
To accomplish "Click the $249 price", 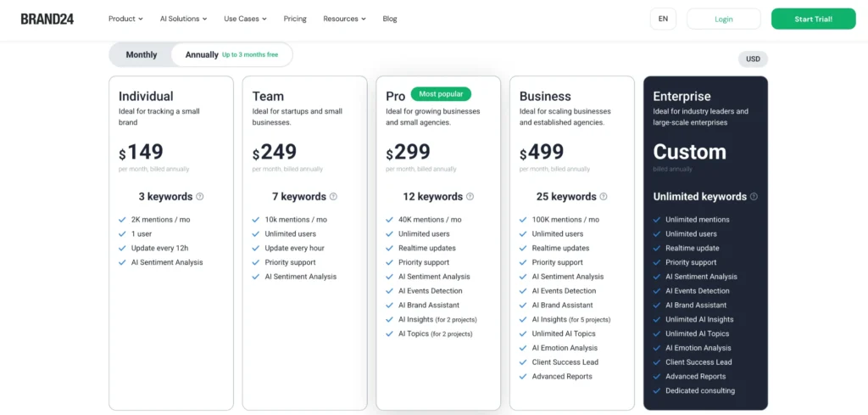I will click(x=275, y=153).
